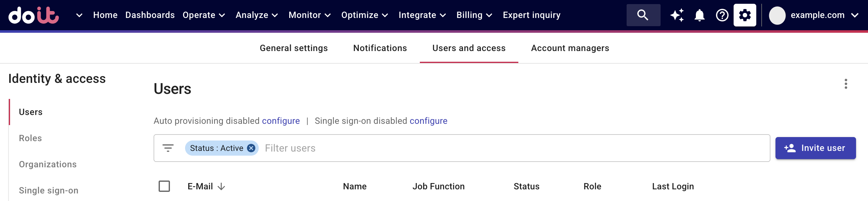Click the help question mark icon
The width and height of the screenshot is (868, 201).
pyautogui.click(x=722, y=15)
